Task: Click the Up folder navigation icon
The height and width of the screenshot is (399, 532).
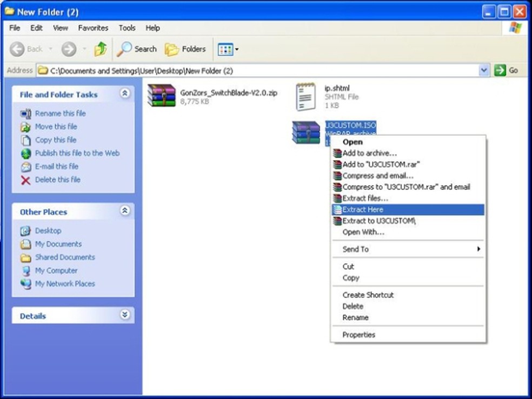Action: click(x=101, y=49)
